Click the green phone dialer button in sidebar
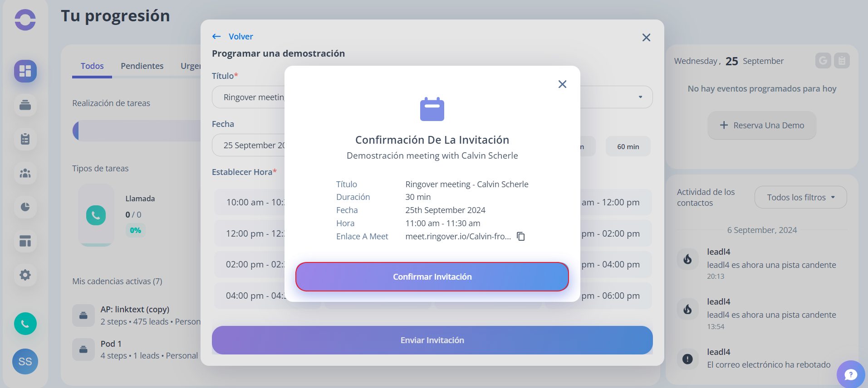 [x=25, y=324]
